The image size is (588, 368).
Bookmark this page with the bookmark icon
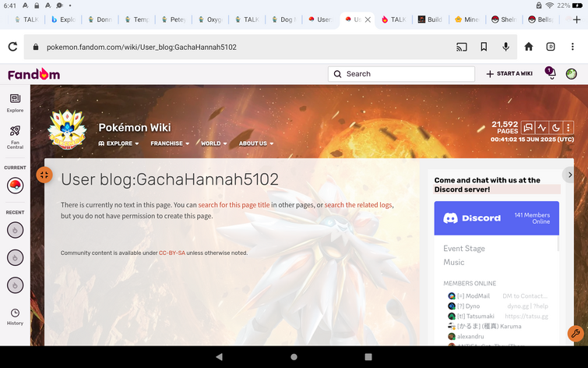(x=484, y=47)
